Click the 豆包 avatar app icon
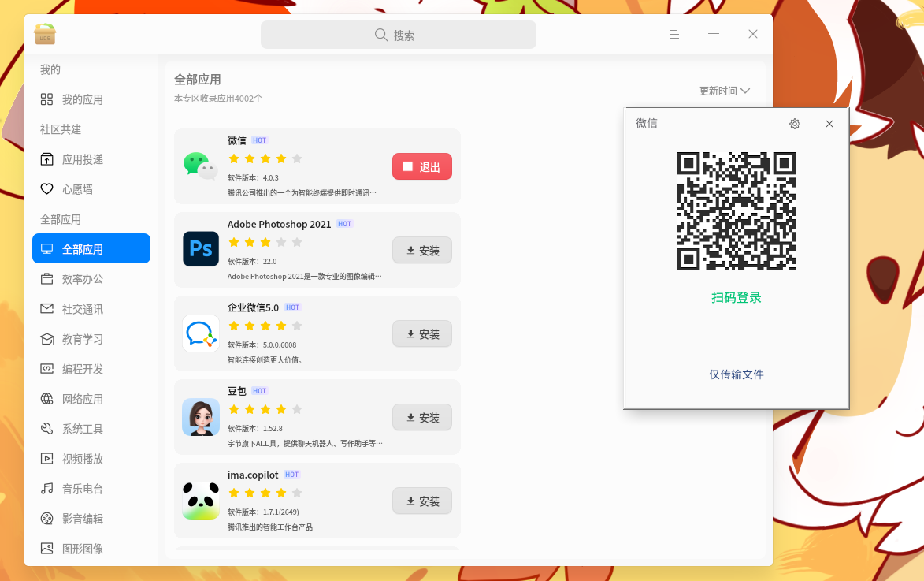924x581 pixels. coord(201,417)
